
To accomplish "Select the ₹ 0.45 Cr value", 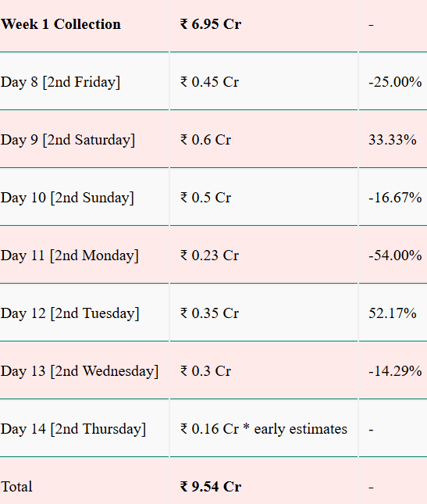I will pyautogui.click(x=209, y=82).
